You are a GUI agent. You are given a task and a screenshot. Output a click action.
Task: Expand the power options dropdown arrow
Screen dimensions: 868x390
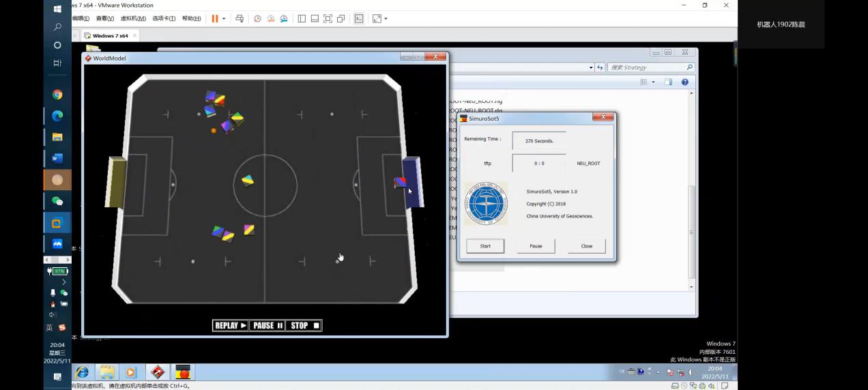(224, 18)
